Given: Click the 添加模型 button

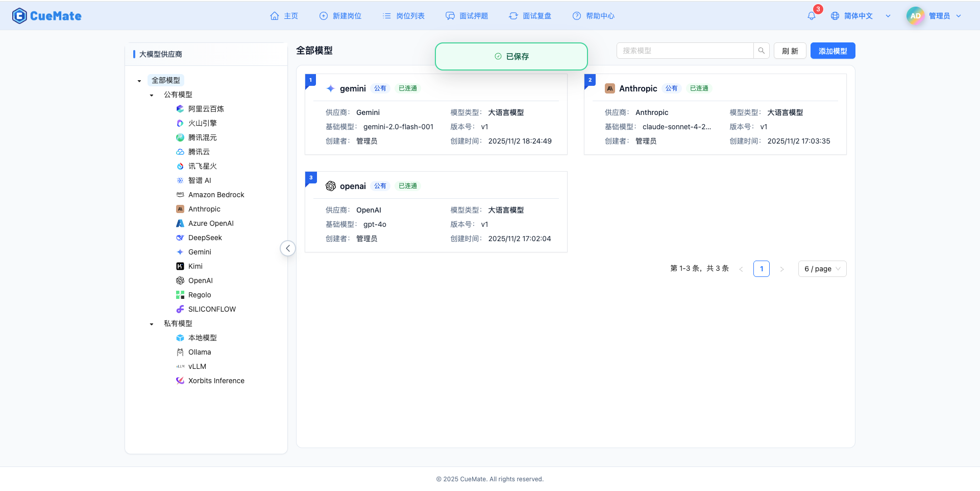Looking at the screenshot, I should 832,51.
